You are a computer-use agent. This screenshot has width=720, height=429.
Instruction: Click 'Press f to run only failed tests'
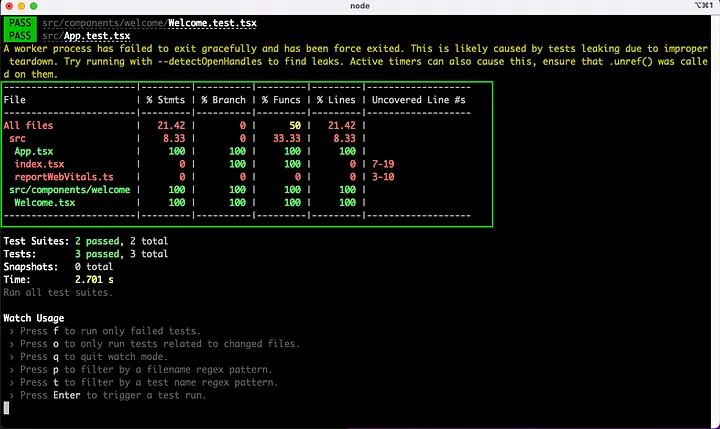(110, 331)
